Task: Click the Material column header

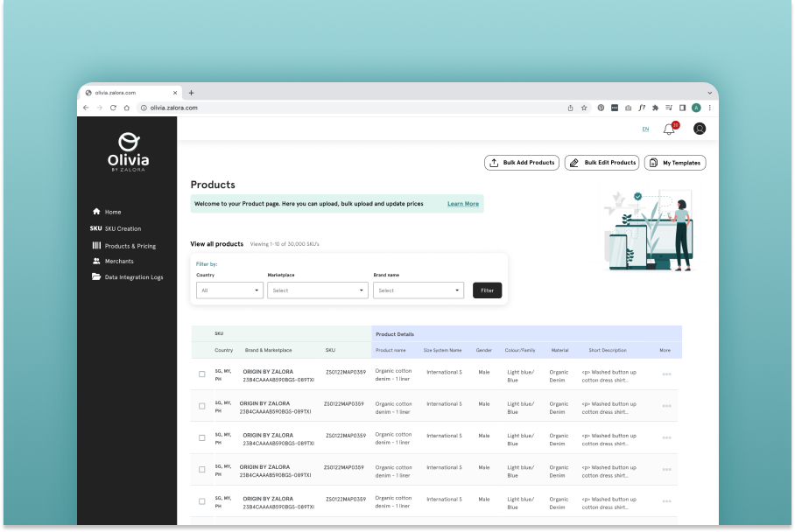Action: (x=559, y=350)
